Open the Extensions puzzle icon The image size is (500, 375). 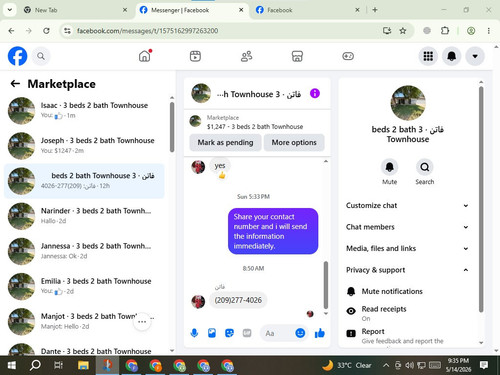click(445, 31)
